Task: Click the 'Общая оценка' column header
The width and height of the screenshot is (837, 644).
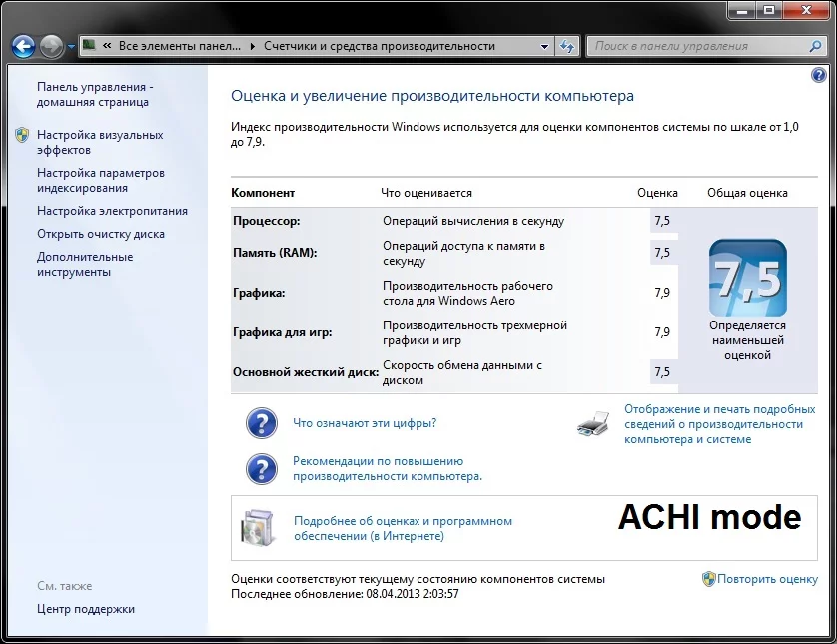Action: click(x=747, y=193)
